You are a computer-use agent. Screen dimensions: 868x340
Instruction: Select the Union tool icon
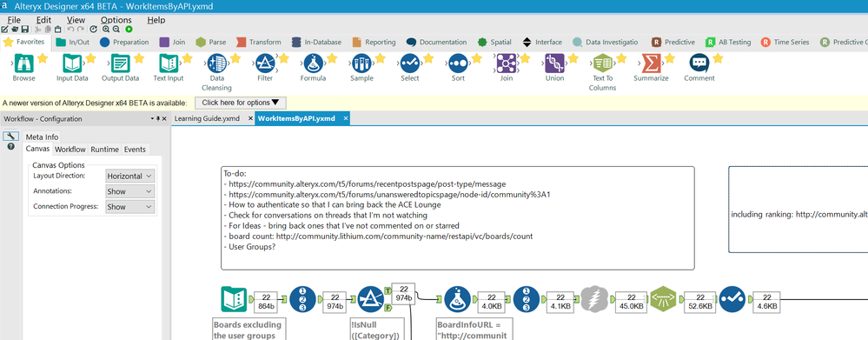(x=554, y=63)
